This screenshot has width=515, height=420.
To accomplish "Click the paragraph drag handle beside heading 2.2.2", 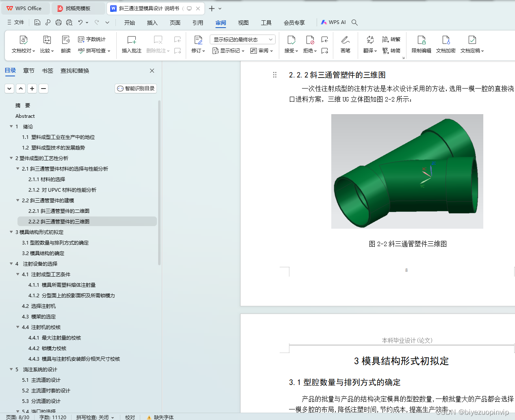I will click(x=275, y=75).
